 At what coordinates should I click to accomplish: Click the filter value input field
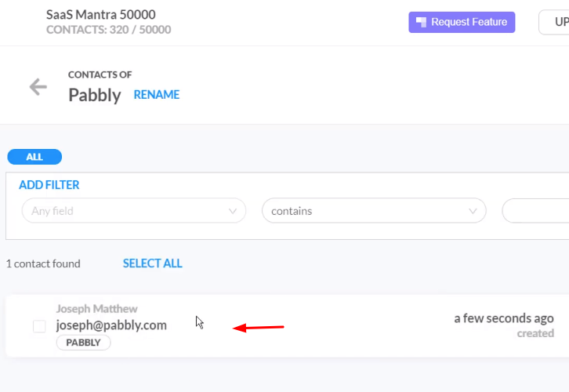(x=535, y=211)
